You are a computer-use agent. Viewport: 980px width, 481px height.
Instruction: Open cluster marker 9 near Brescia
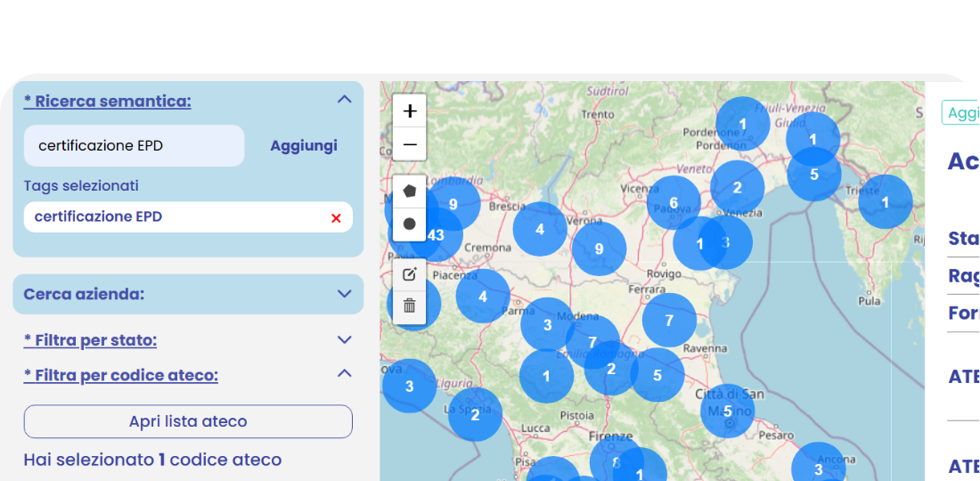coord(453,204)
